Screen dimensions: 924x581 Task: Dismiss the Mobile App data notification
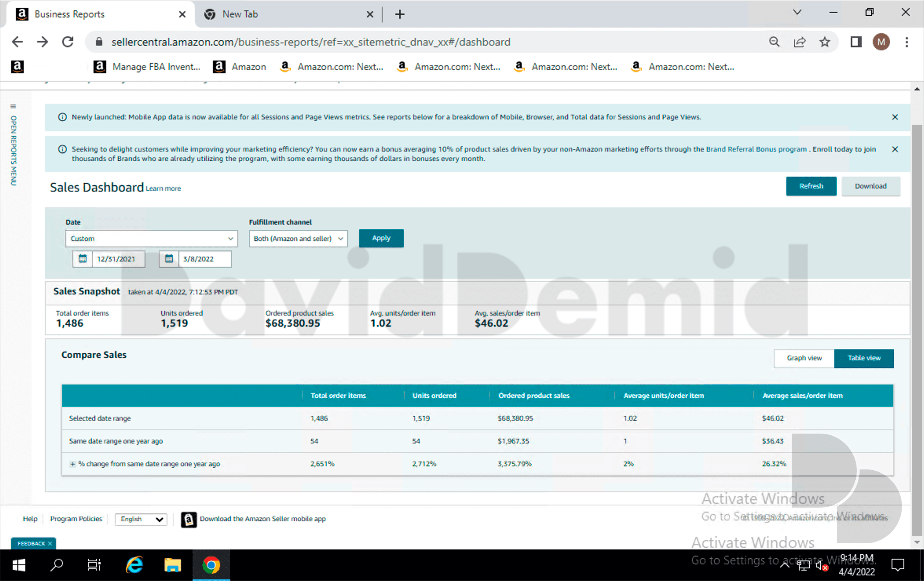click(x=895, y=117)
